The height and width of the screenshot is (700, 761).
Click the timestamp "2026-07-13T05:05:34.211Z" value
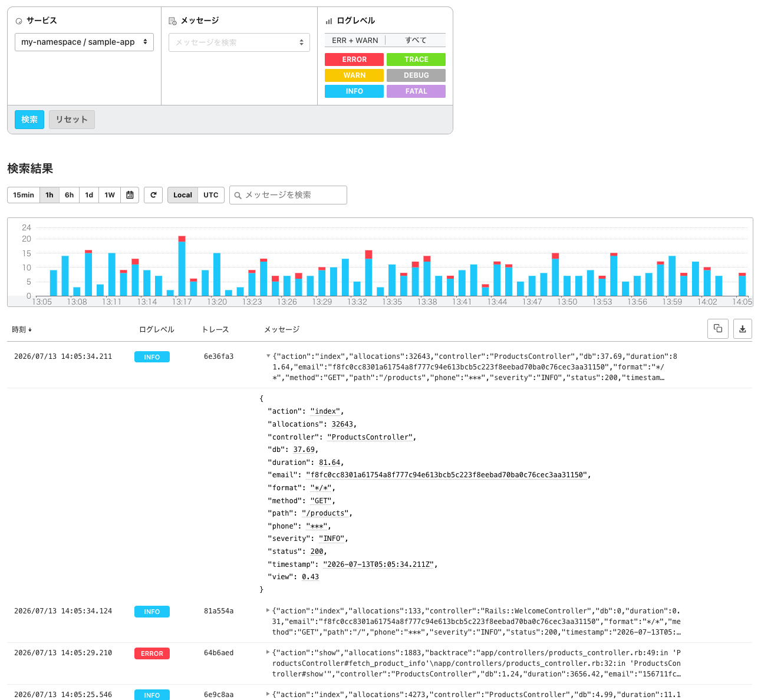click(x=378, y=564)
